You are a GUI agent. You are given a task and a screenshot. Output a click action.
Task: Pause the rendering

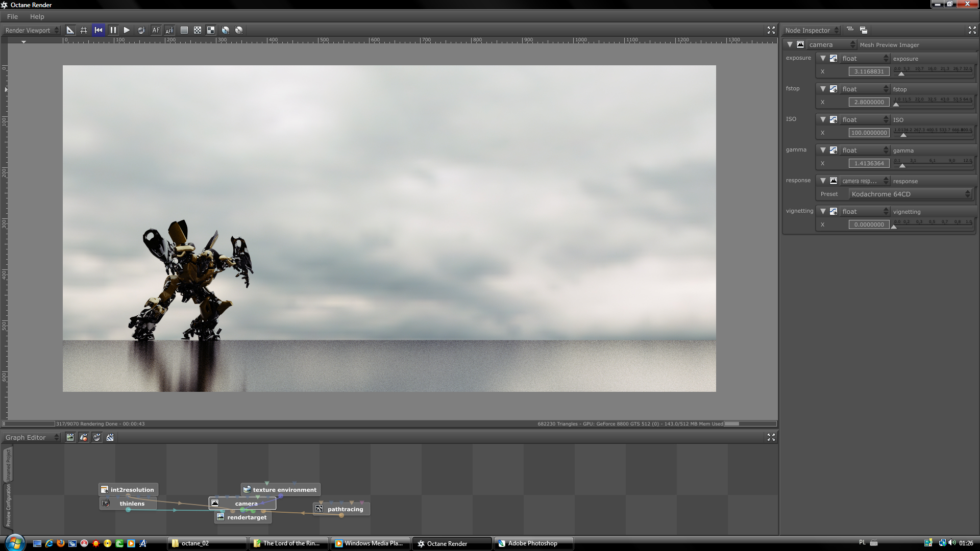pos(113,30)
